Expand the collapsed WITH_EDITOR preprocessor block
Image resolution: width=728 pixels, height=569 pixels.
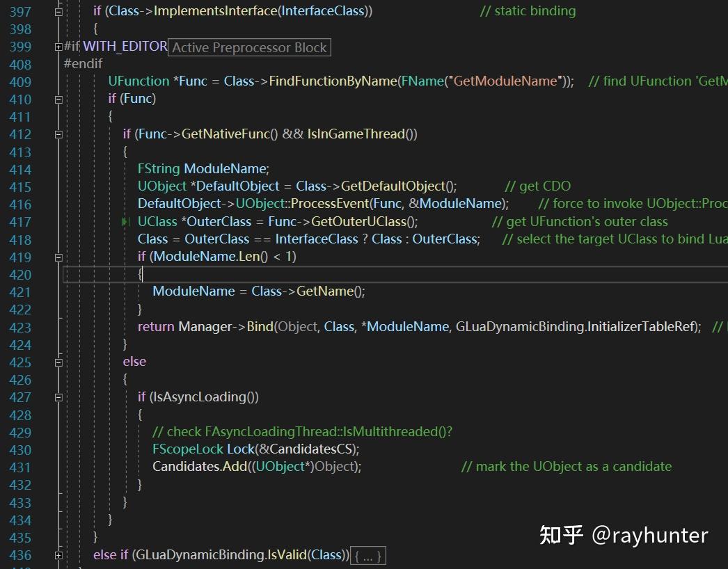click(59, 46)
